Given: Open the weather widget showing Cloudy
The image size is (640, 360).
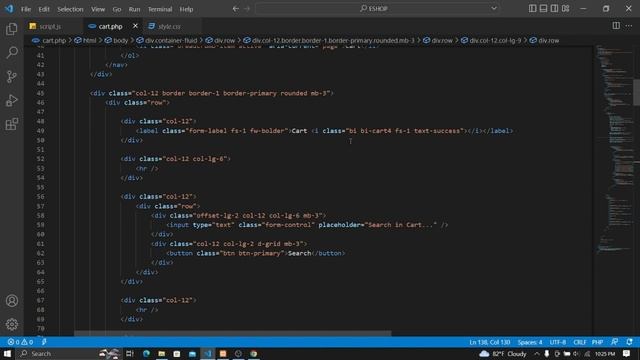Looking at the screenshot, I should click(x=503, y=353).
